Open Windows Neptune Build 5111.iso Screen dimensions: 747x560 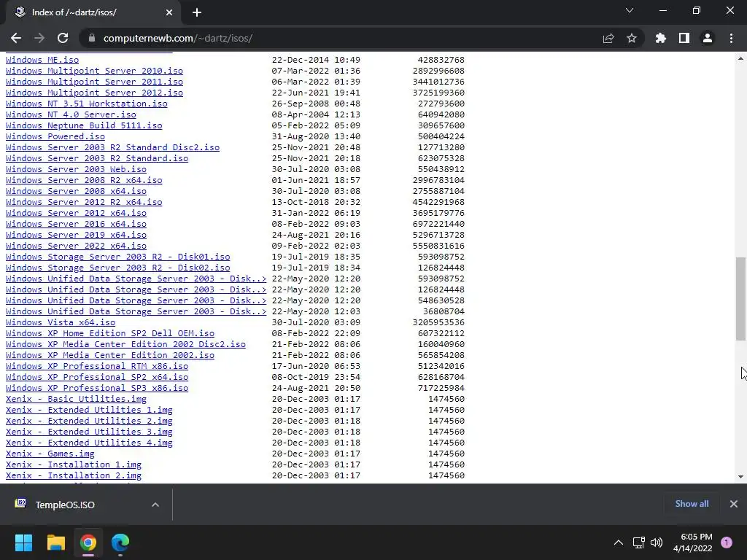click(x=84, y=125)
